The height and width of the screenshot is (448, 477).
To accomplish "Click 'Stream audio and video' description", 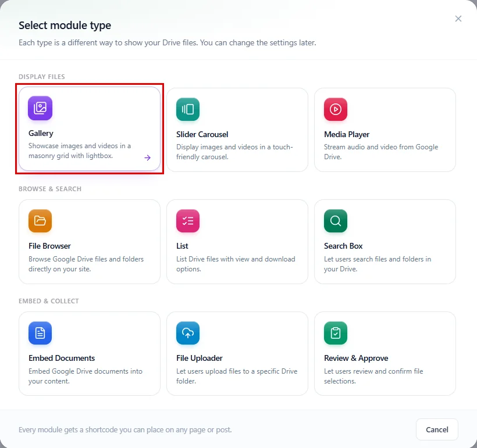I will tap(381, 152).
